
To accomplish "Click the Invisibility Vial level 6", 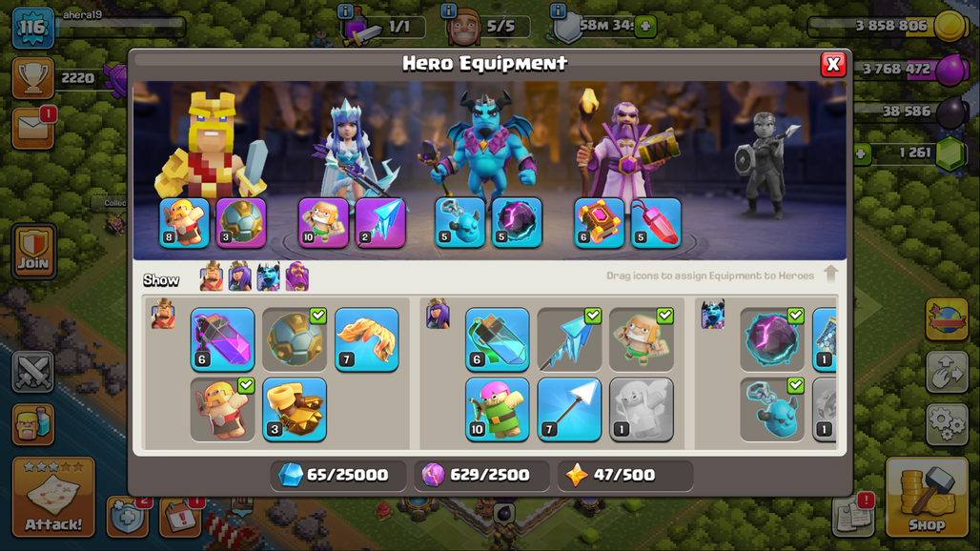I will pos(498,339).
